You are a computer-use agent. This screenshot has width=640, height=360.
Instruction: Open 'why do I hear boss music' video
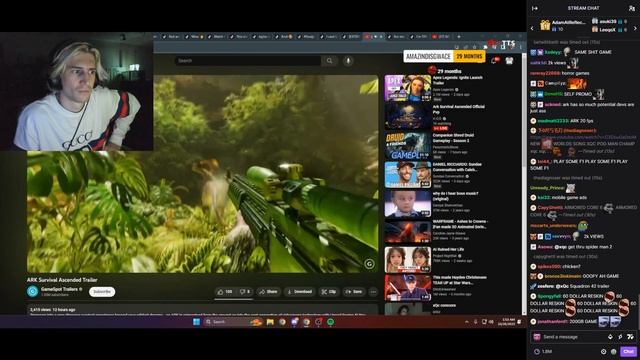point(407,203)
